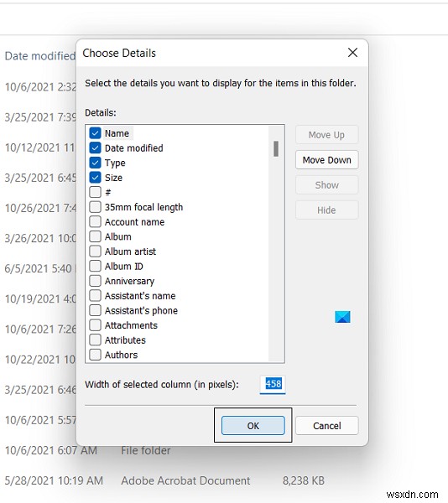Viewport: 448px width, 503px height.
Task: Click the Move Down button
Action: click(326, 160)
